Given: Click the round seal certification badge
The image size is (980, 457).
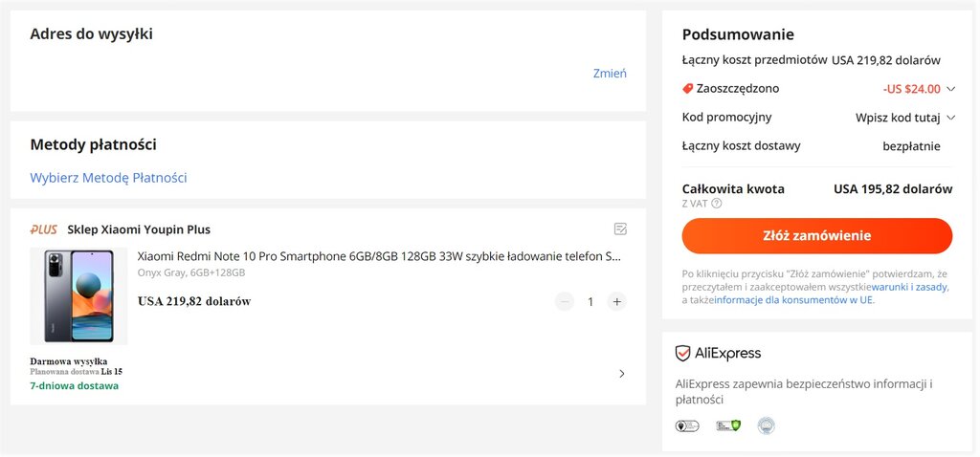Looking at the screenshot, I should [766, 425].
